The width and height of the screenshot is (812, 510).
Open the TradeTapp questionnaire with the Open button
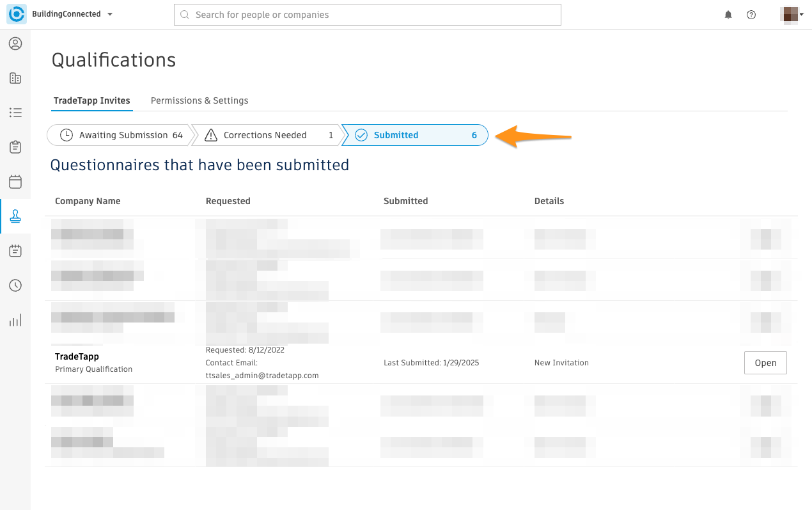765,363
